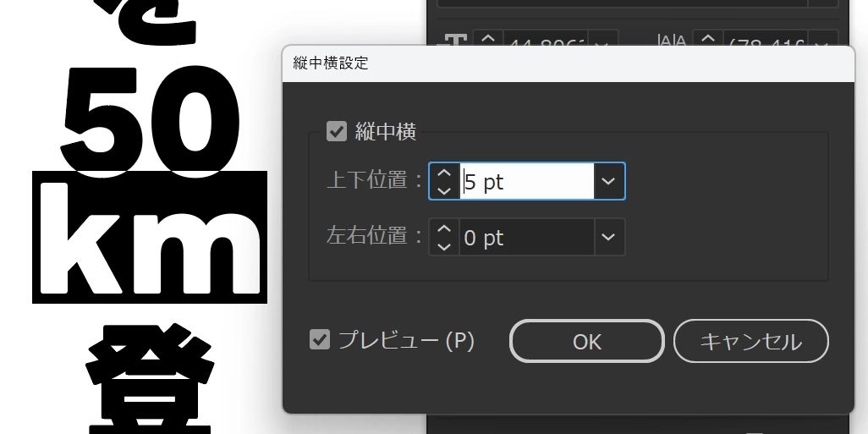
Task: Toggle the プレビュー (P) checkbox
Action: (x=320, y=340)
